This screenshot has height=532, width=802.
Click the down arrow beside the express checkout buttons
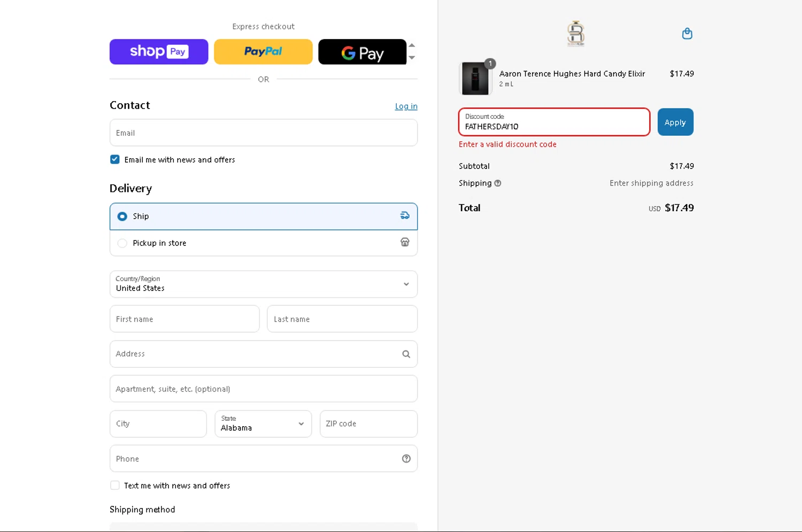[x=412, y=58]
